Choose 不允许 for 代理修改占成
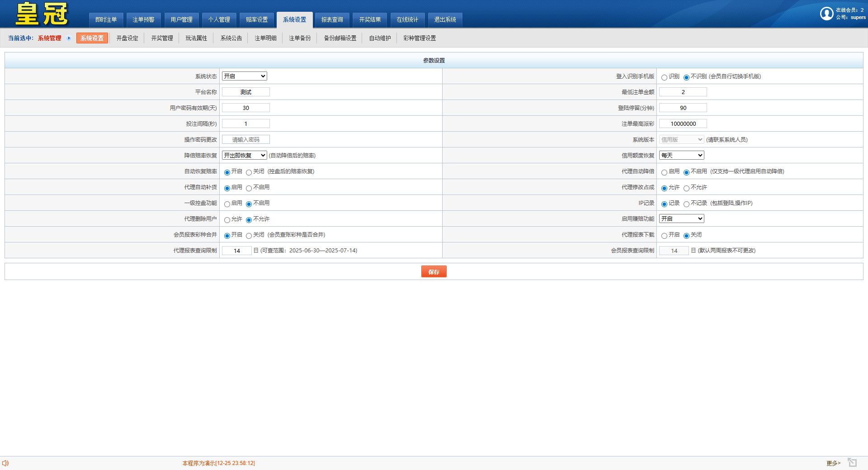 (686, 188)
